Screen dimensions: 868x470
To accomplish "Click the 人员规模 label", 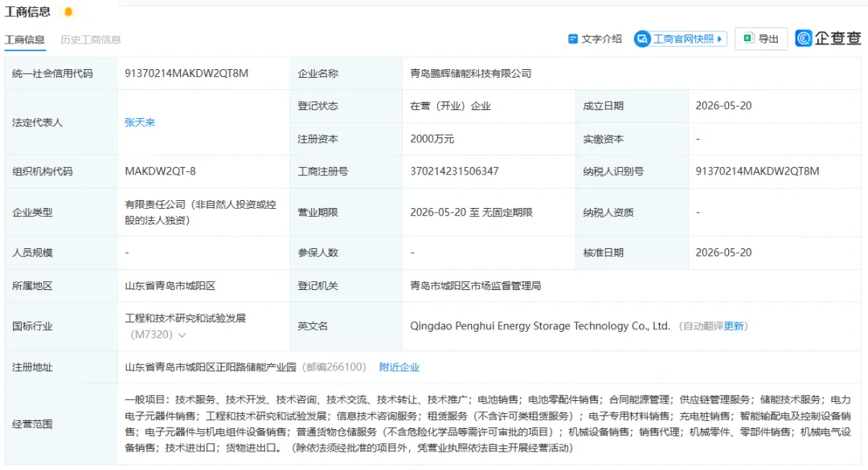I will coord(32,252).
